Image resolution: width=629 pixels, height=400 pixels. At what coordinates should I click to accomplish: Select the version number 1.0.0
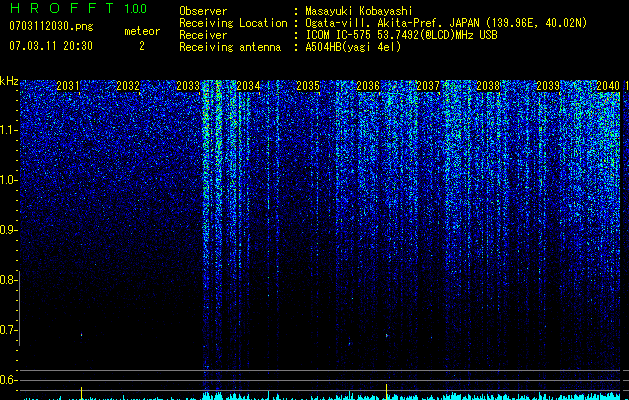click(136, 8)
